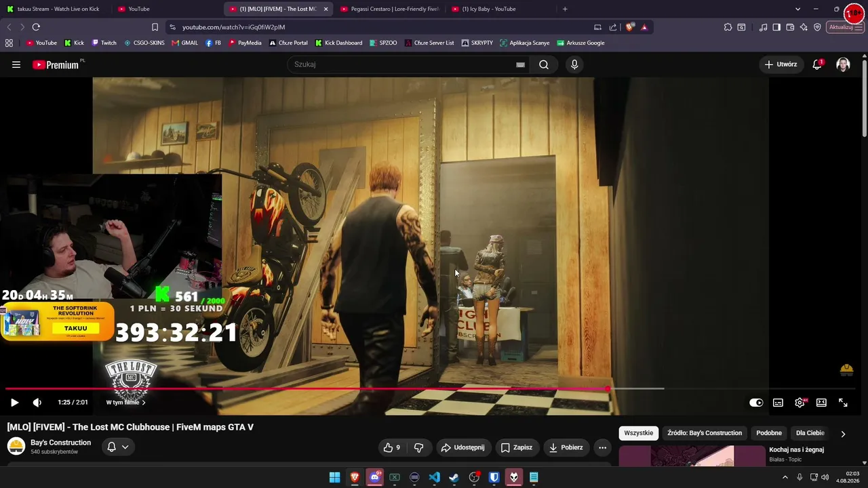The width and height of the screenshot is (868, 488).
Task: Switch to the YouTube tab
Action: pos(167,9)
